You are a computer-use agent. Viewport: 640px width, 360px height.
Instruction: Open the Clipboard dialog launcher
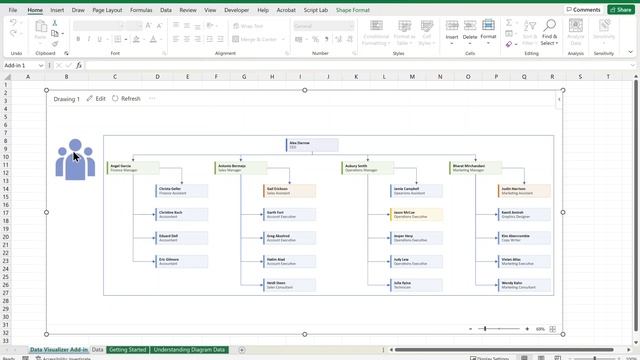coord(66,53)
